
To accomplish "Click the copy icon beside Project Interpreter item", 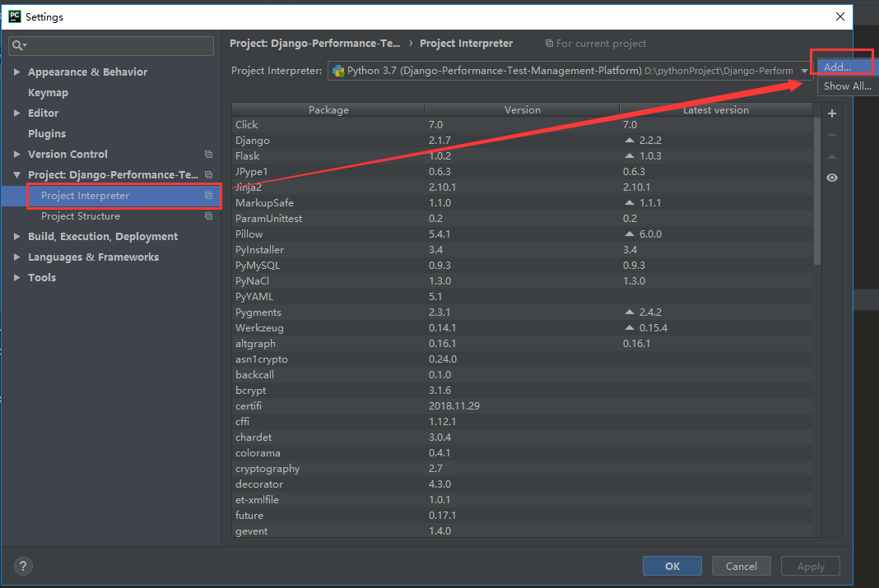I will click(x=208, y=196).
